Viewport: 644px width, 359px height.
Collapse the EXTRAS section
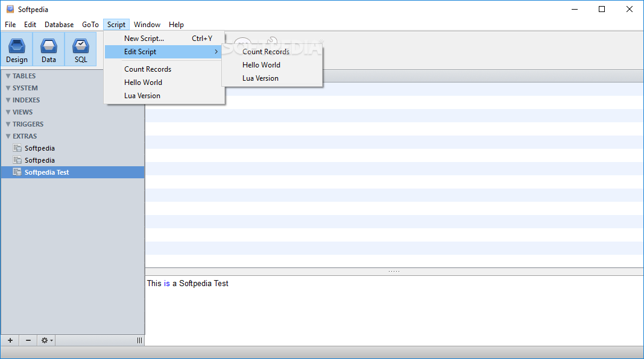(8, 136)
